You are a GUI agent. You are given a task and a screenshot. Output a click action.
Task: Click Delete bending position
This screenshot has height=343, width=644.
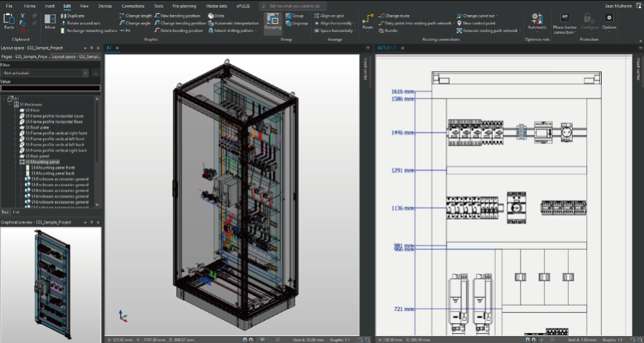(x=179, y=30)
